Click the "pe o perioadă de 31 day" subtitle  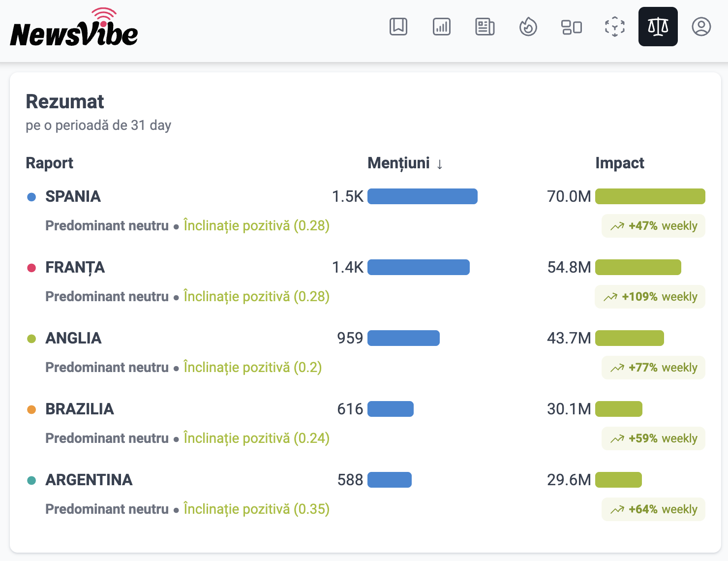(98, 125)
